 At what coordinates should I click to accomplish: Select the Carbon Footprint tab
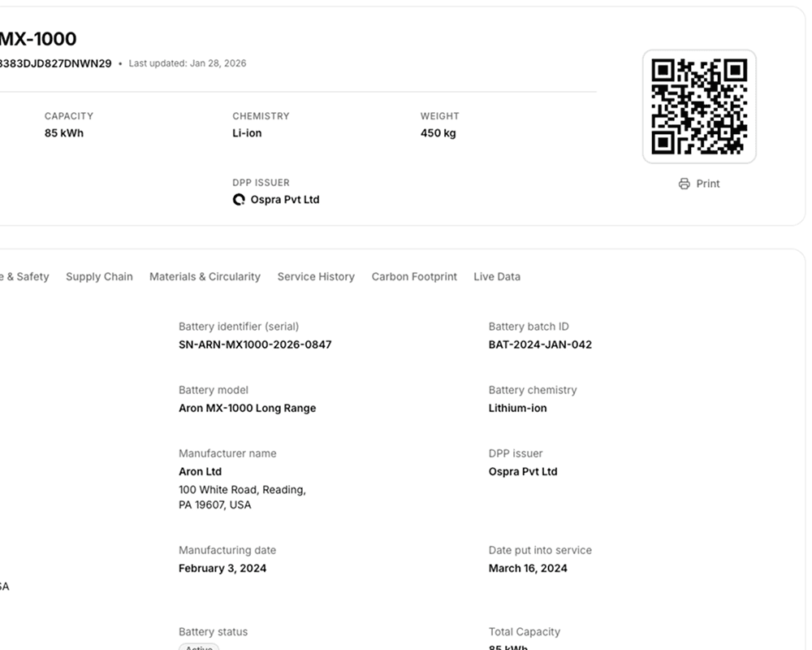coord(414,276)
